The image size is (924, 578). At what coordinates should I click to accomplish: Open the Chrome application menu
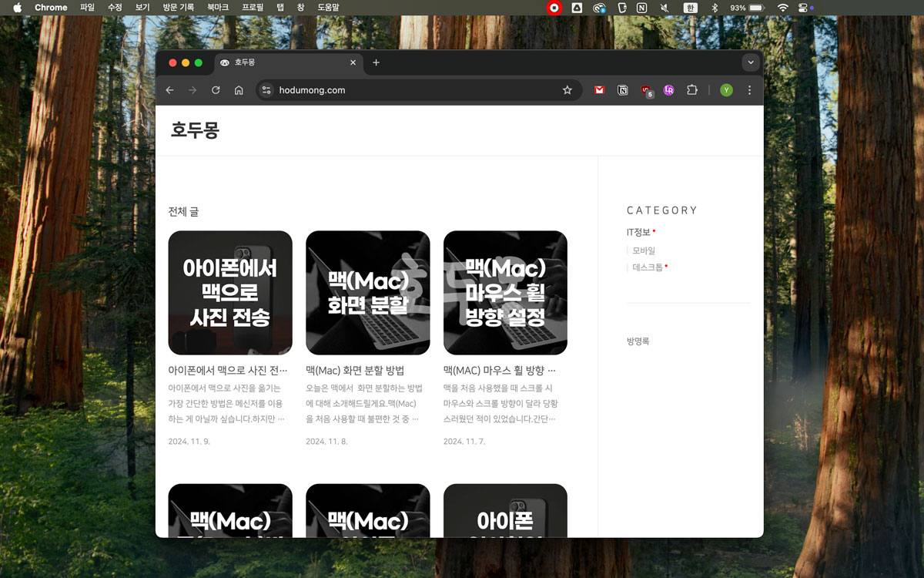click(51, 8)
